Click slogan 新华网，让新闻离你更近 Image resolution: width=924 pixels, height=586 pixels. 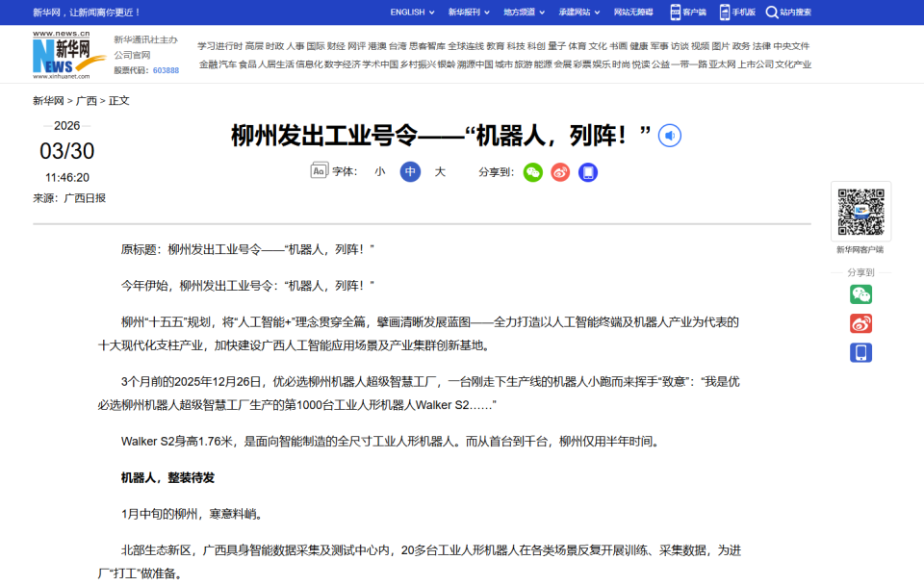(x=87, y=13)
